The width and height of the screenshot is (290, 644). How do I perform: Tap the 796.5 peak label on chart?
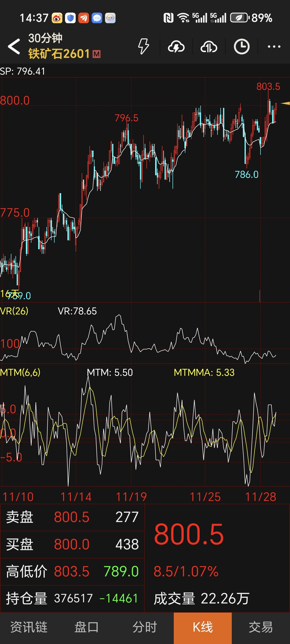point(126,118)
